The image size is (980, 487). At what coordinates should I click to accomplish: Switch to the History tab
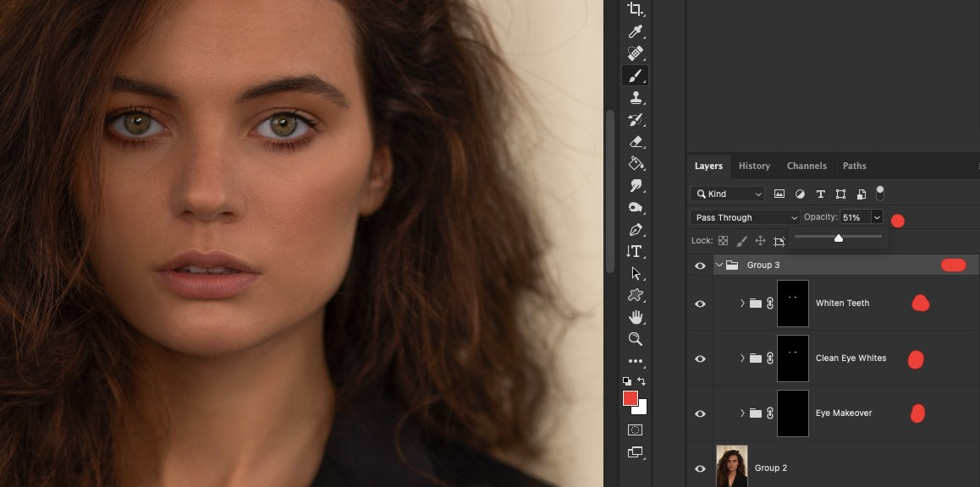pos(754,166)
